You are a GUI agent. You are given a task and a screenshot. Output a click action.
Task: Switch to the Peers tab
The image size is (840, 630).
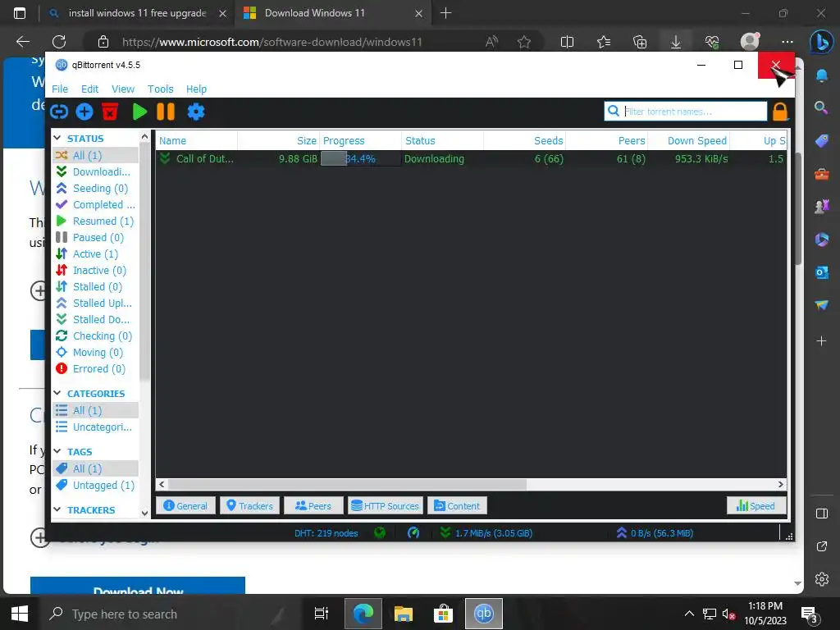coord(313,505)
